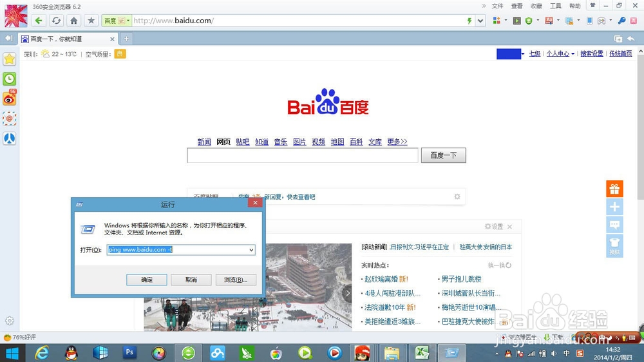The height and width of the screenshot is (362, 644).
Task: Click the green lightning speed-mode icon
Action: pyautogui.click(x=469, y=21)
